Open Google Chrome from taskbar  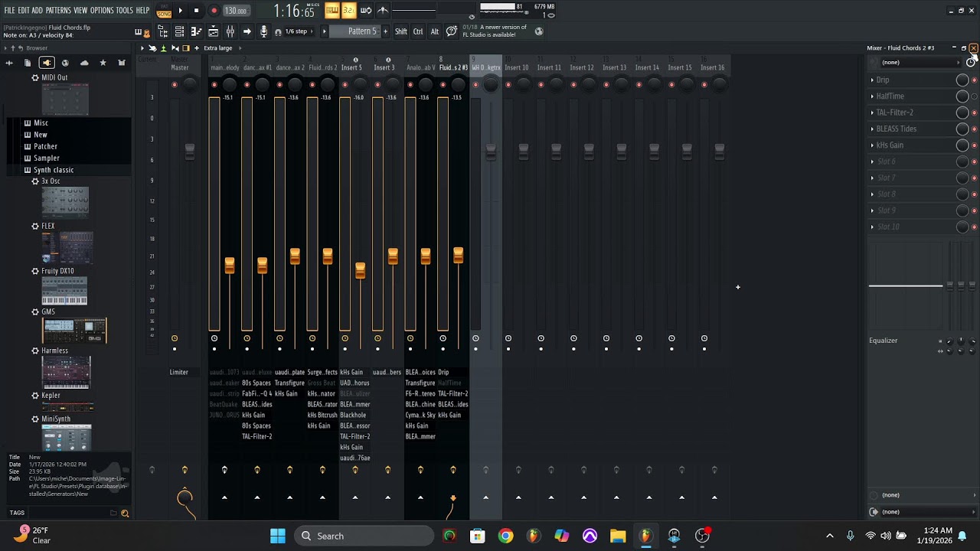pos(505,536)
